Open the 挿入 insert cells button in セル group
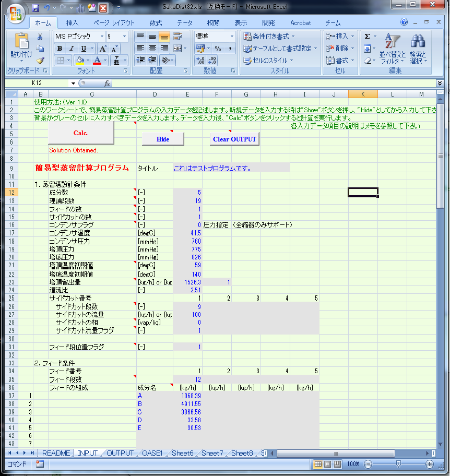 click(x=340, y=37)
